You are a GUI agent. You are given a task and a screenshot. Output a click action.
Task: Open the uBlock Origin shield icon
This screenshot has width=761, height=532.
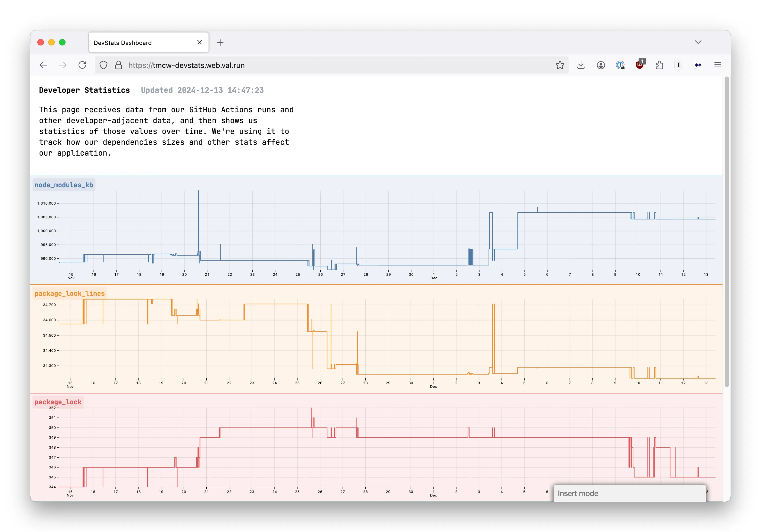[639, 65]
